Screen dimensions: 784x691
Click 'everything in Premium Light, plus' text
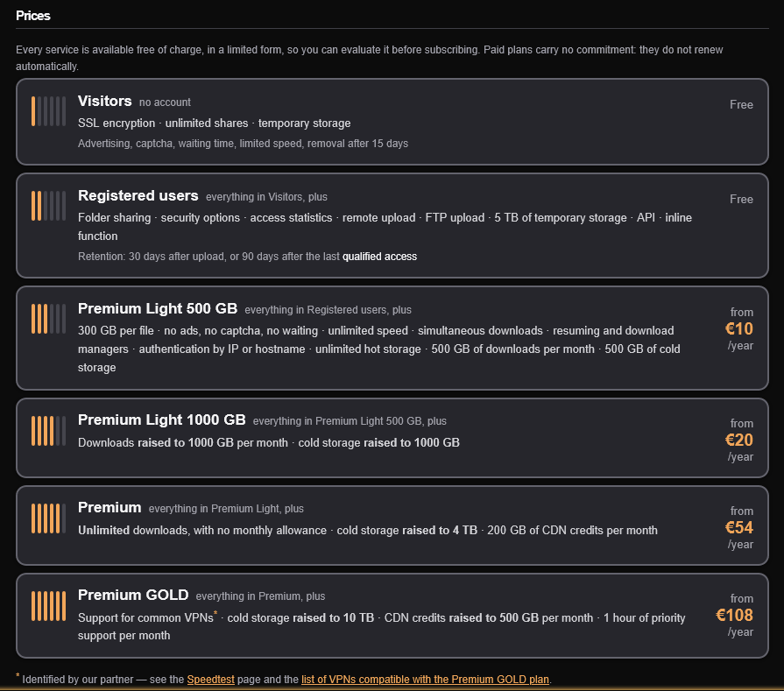click(226, 509)
